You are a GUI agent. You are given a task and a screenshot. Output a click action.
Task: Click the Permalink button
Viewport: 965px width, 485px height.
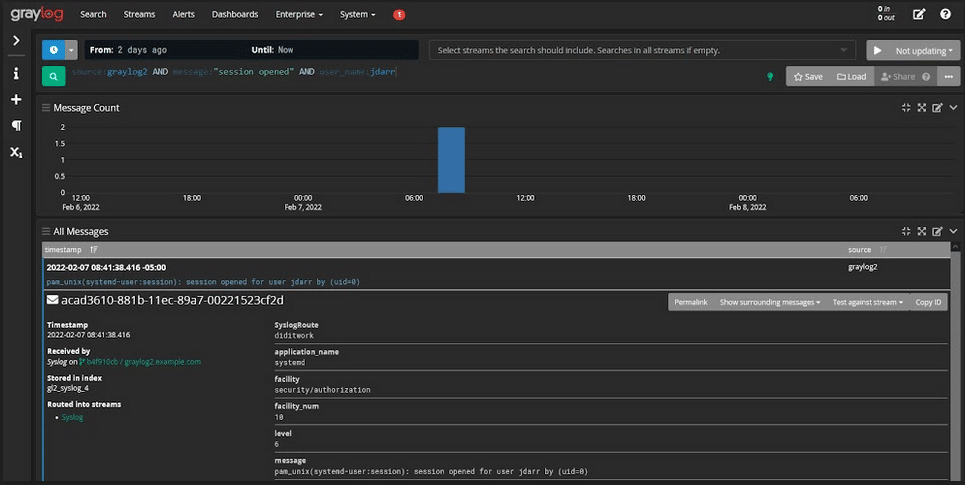click(690, 301)
